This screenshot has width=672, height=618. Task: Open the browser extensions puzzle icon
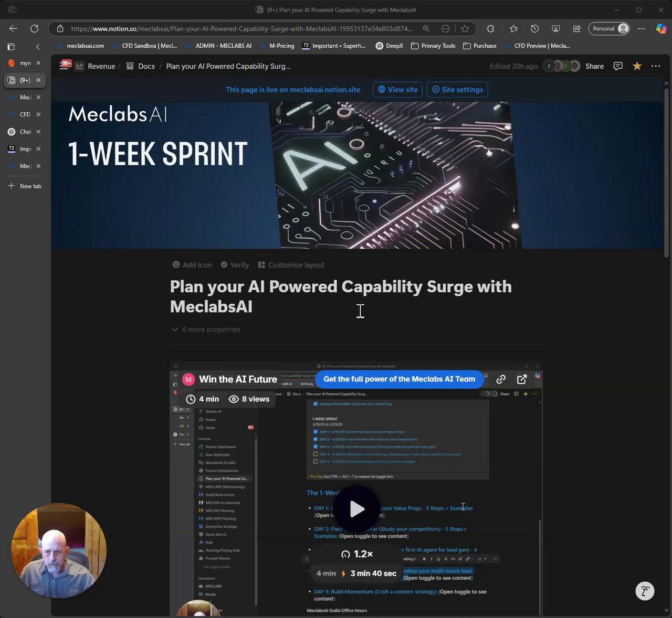point(490,29)
